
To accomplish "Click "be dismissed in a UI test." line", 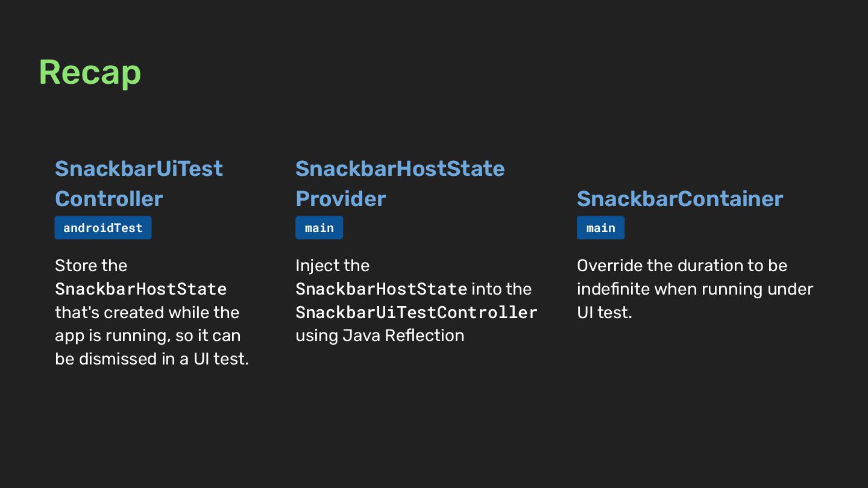I will tap(152, 359).
